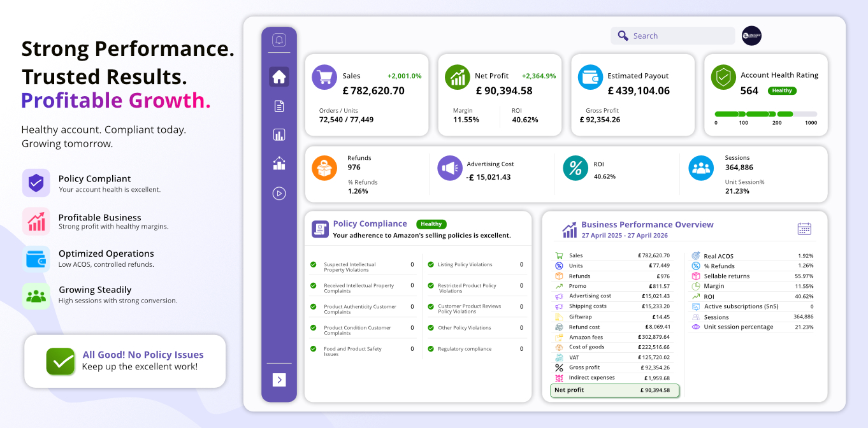Open the bar chart analytics sidebar icon
Image resolution: width=868 pixels, height=428 pixels.
[x=279, y=134]
